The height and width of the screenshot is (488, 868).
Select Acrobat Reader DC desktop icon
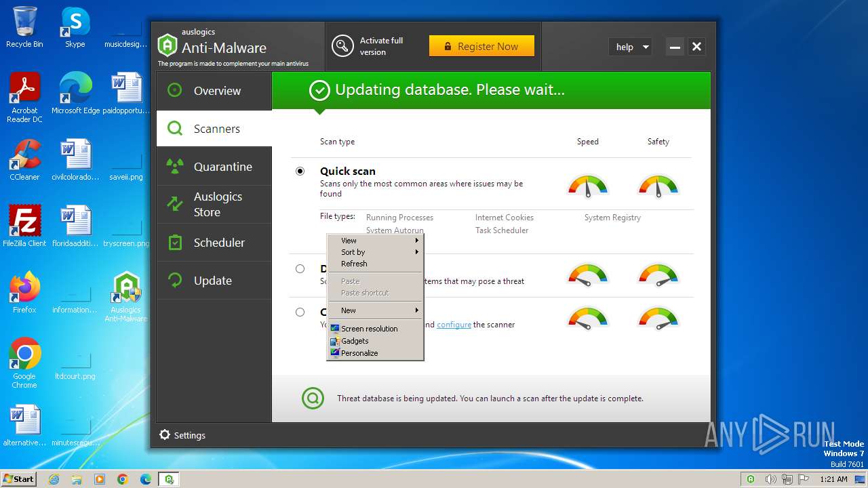[x=24, y=97]
